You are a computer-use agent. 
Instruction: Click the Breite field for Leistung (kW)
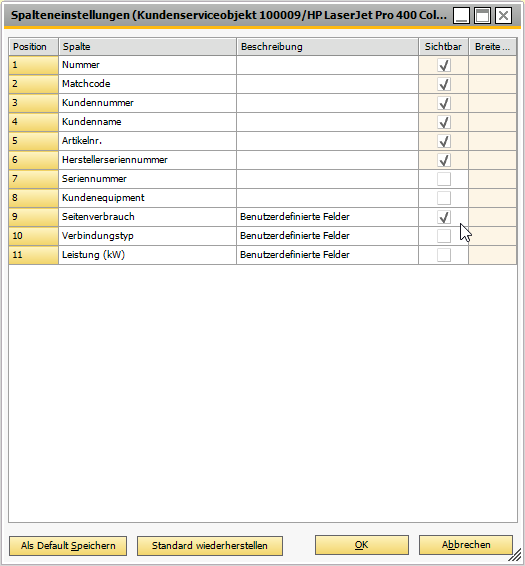coord(493,254)
